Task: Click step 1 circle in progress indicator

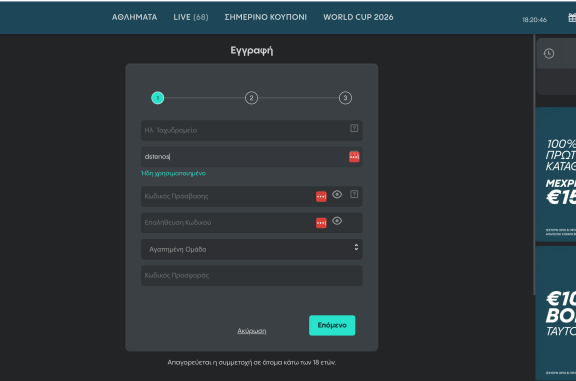Action: pyautogui.click(x=158, y=98)
